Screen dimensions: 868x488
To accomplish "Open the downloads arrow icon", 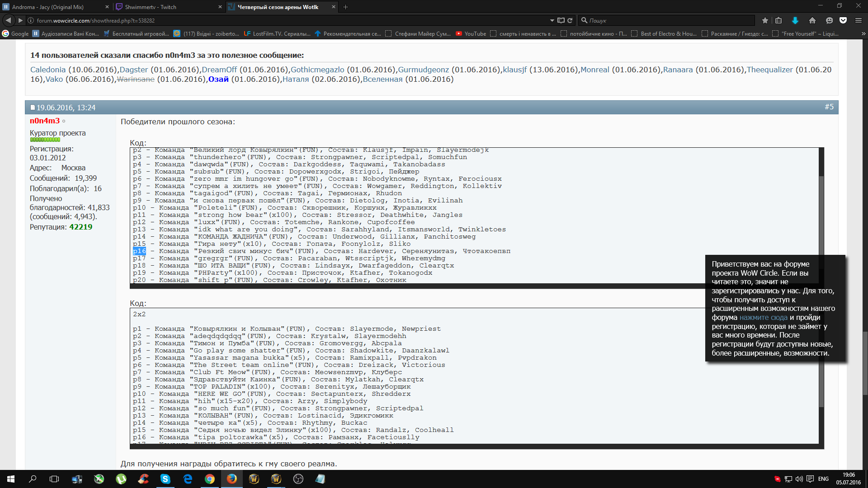I will 795,20.
